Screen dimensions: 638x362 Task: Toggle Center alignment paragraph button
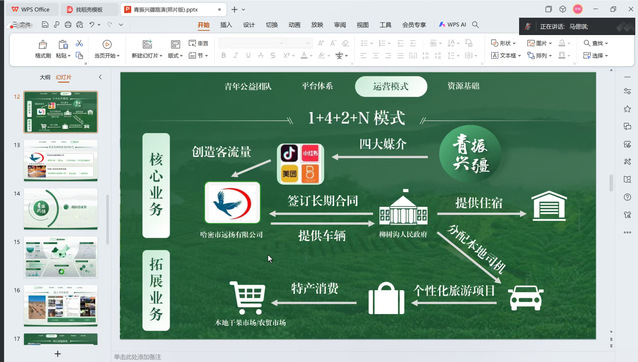coord(376,55)
